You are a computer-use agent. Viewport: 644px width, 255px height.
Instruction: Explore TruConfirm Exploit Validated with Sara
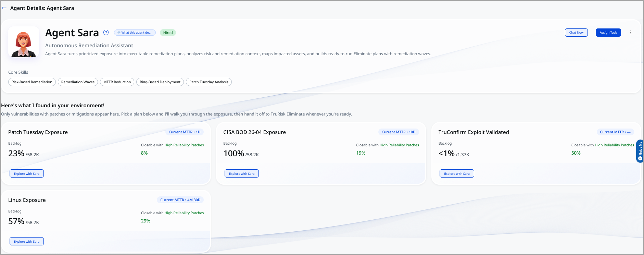click(457, 173)
